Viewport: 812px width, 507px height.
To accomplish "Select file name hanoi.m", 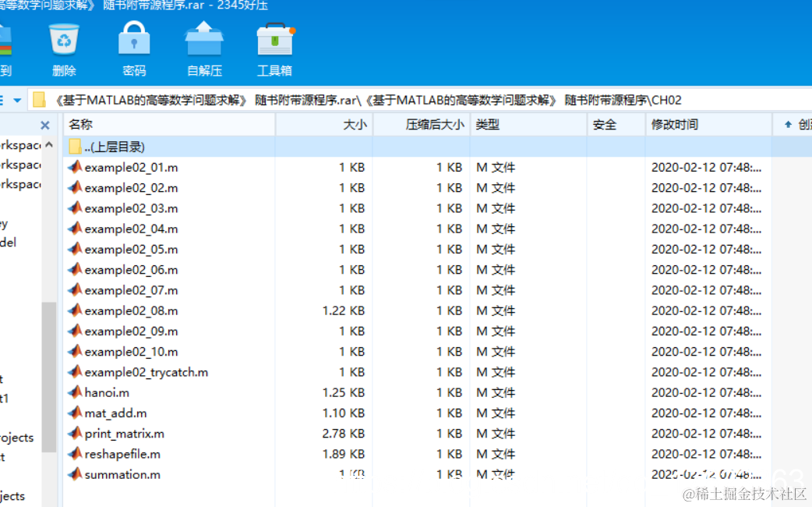I will click(x=107, y=392).
